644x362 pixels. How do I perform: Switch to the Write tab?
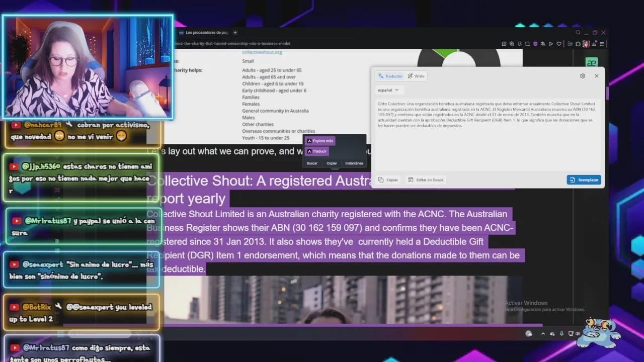pyautogui.click(x=416, y=76)
